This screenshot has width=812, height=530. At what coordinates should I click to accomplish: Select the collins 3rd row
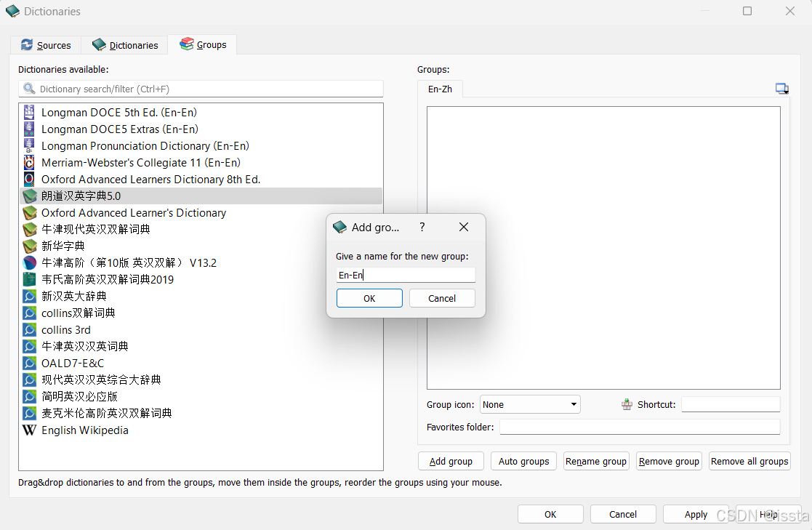(x=201, y=329)
